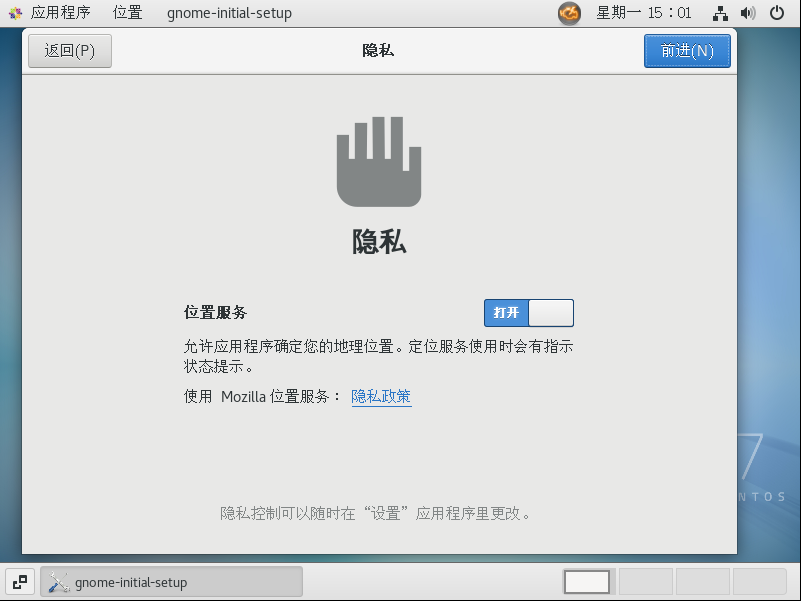The width and height of the screenshot is (801, 601).
Task: Click the network status icon in the top panel
Action: point(719,13)
